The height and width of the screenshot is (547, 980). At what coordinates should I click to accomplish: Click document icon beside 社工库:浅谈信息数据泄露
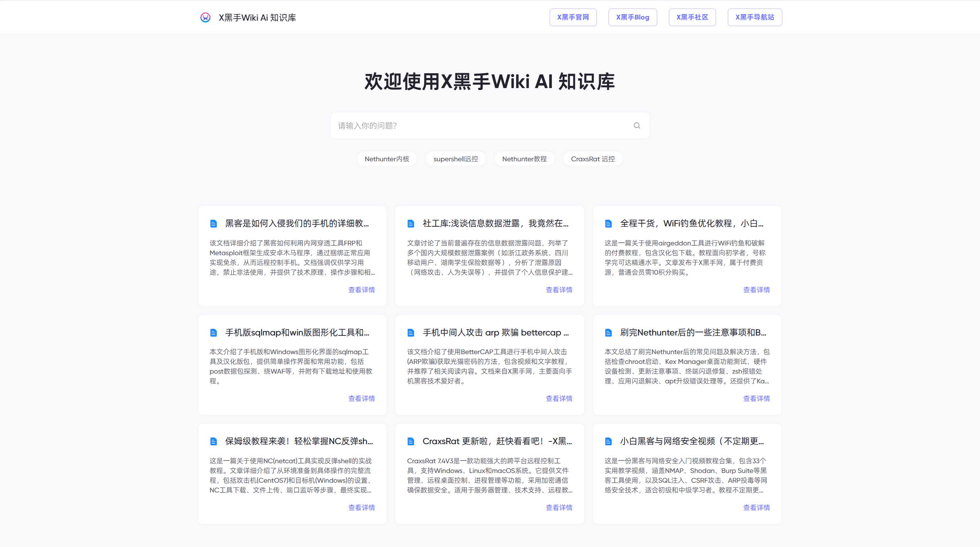tap(411, 224)
